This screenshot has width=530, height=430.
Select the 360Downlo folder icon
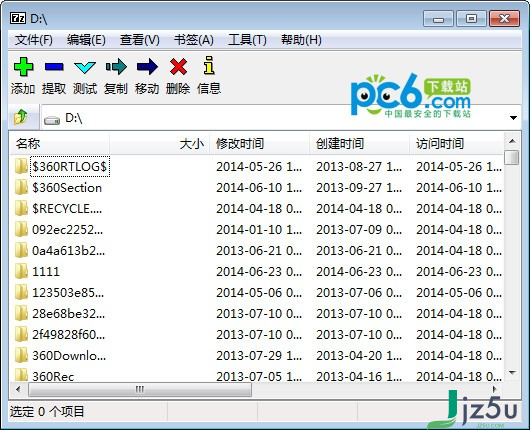(x=21, y=355)
